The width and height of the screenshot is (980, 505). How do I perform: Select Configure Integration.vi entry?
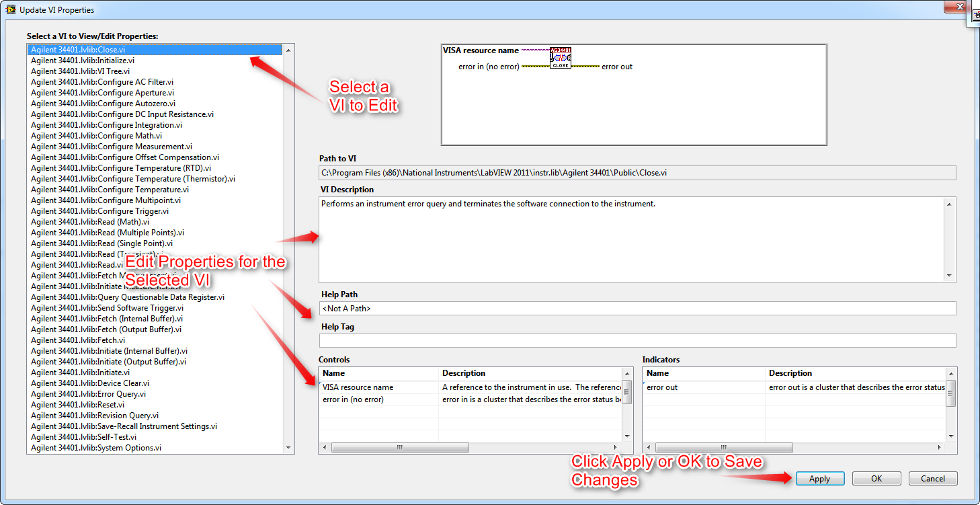(155, 125)
